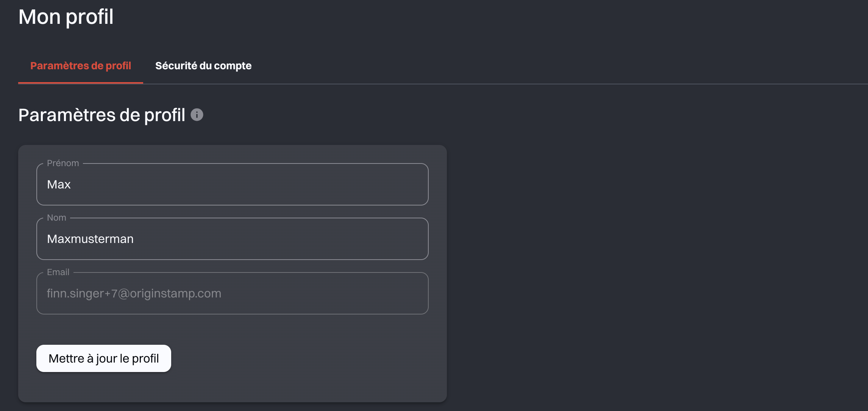Click the Nom field label
Image resolution: width=868 pixels, height=411 pixels.
tap(56, 218)
